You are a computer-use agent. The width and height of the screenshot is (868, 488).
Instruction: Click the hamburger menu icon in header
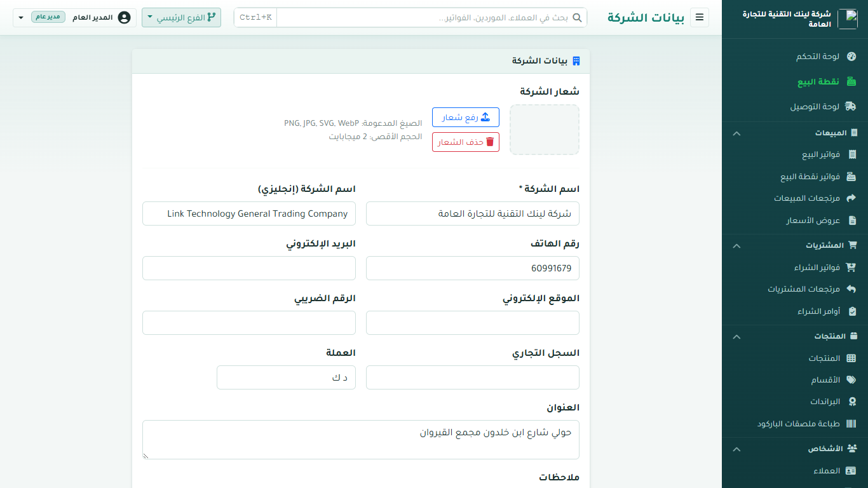pyautogui.click(x=700, y=17)
